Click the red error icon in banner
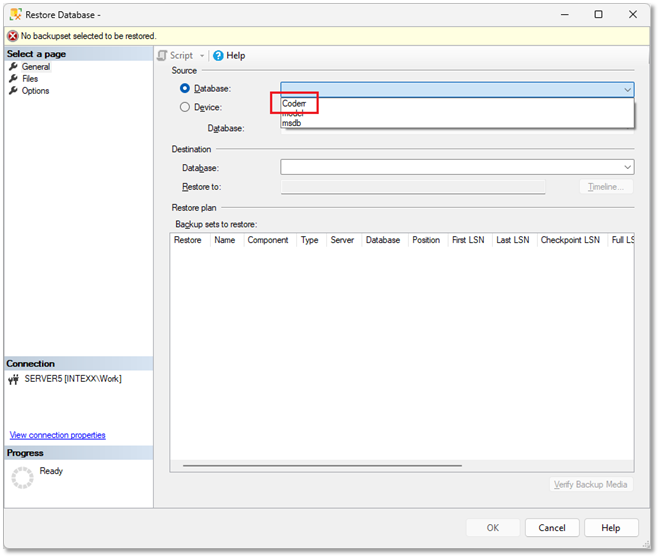 tap(13, 36)
